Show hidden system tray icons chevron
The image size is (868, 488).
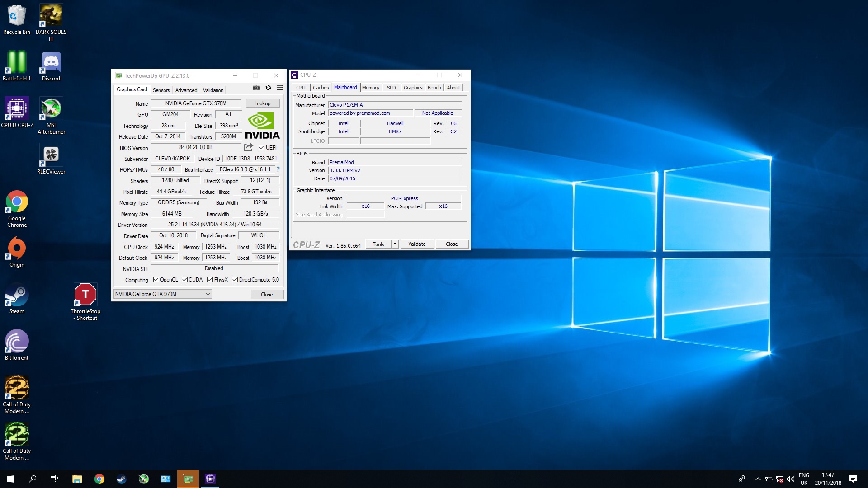tap(758, 479)
